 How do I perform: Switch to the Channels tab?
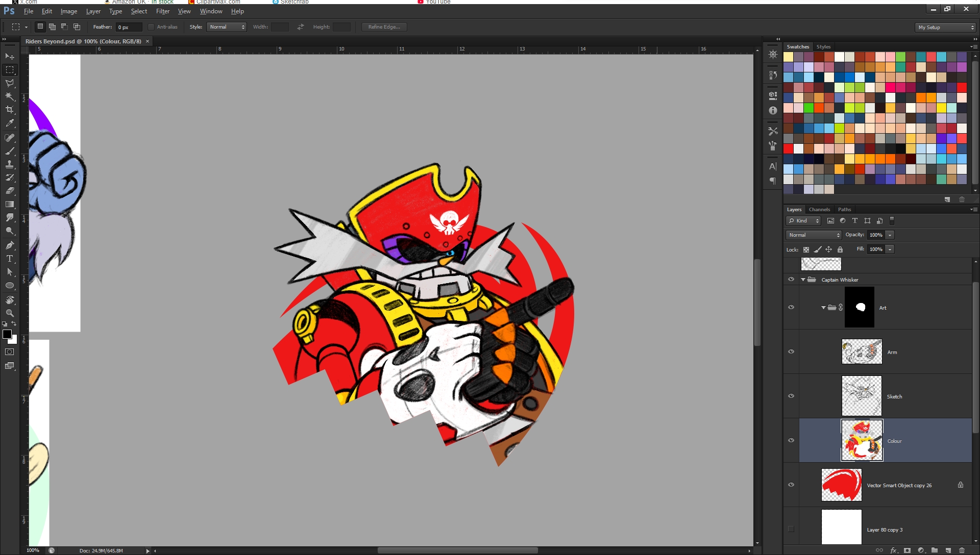point(819,210)
